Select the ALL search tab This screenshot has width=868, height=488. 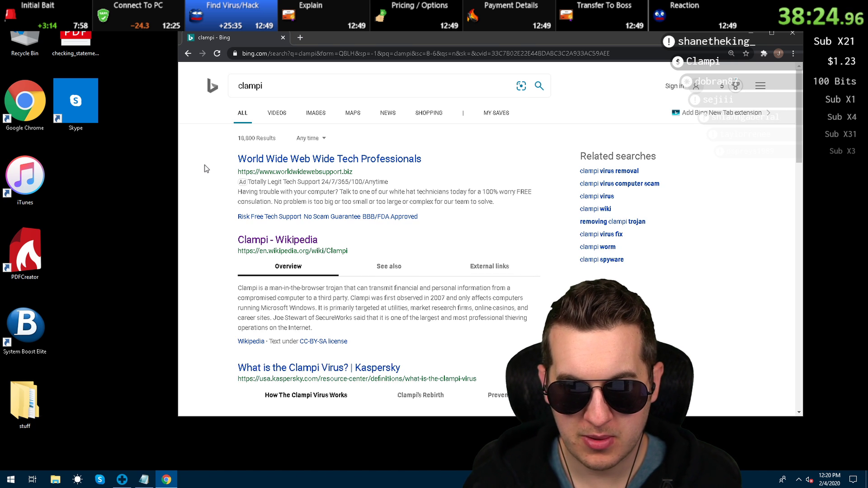pos(242,113)
